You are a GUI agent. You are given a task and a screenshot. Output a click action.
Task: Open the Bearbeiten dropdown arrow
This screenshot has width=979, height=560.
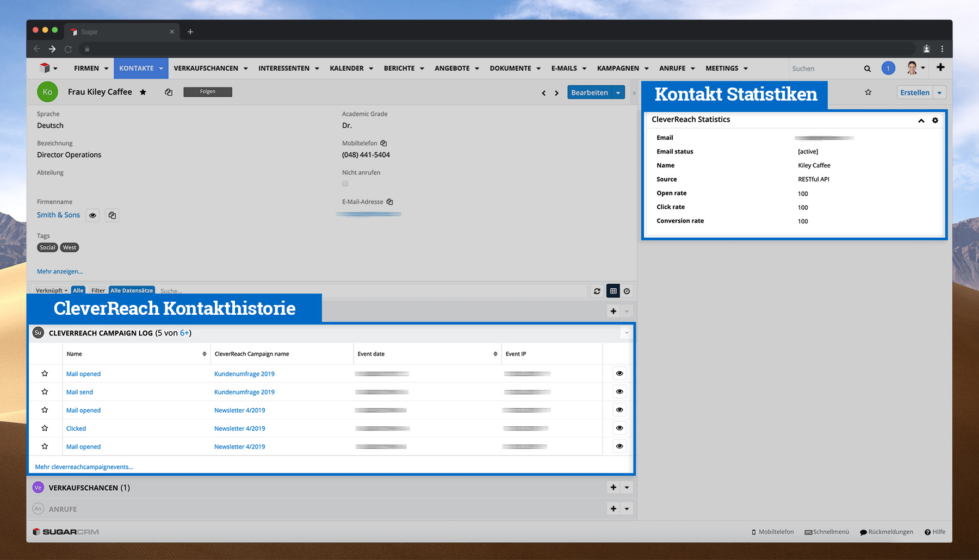tap(618, 93)
